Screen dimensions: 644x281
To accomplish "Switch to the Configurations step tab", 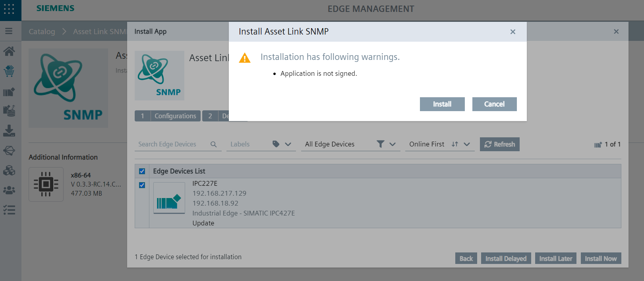I will (175, 116).
